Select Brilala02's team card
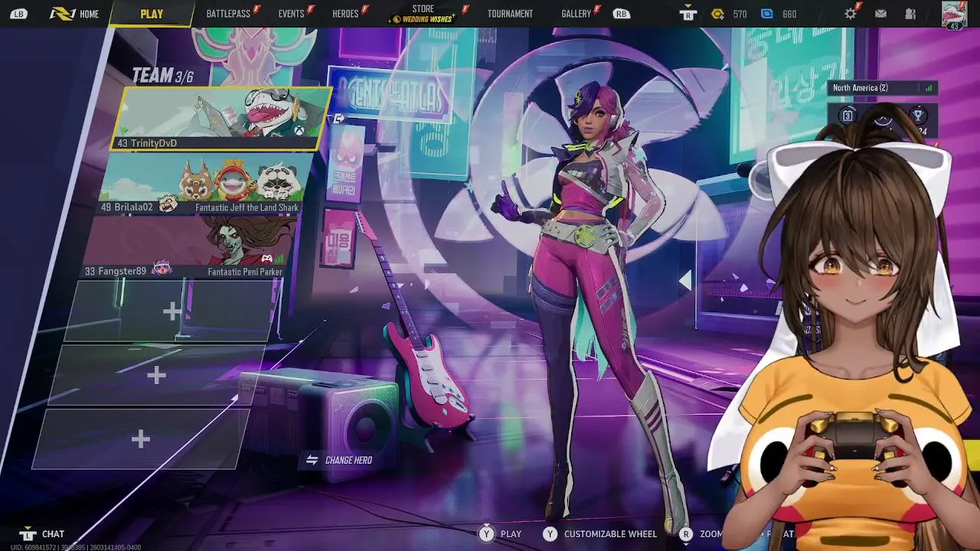The height and width of the screenshot is (551, 980). coord(207,184)
